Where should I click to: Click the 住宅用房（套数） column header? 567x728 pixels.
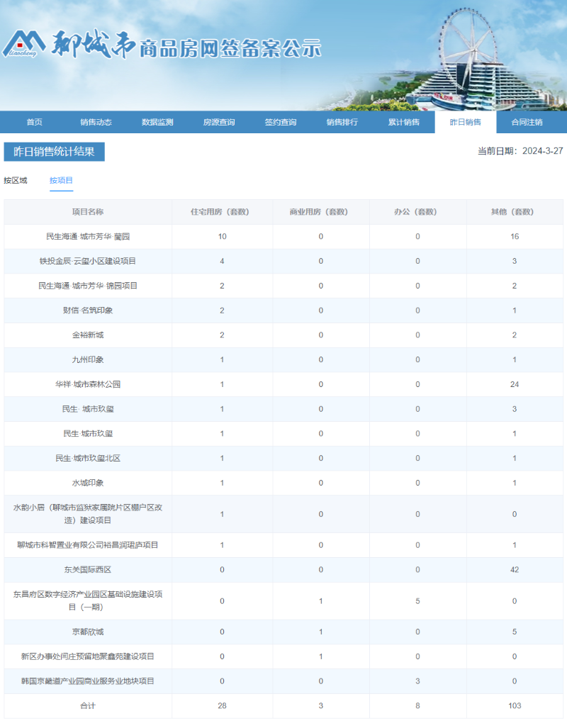tap(222, 212)
